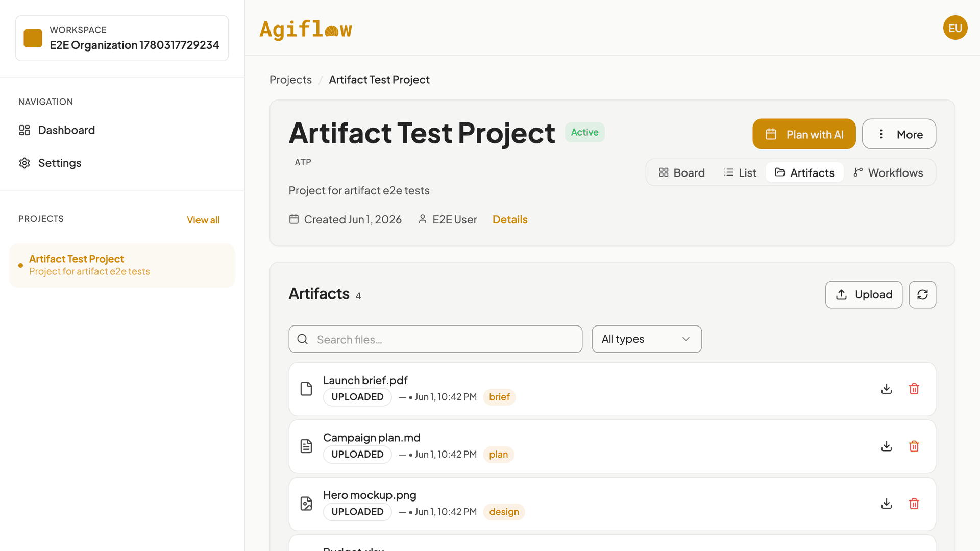Click the plan tag on Campaign plan.md

[x=498, y=455]
